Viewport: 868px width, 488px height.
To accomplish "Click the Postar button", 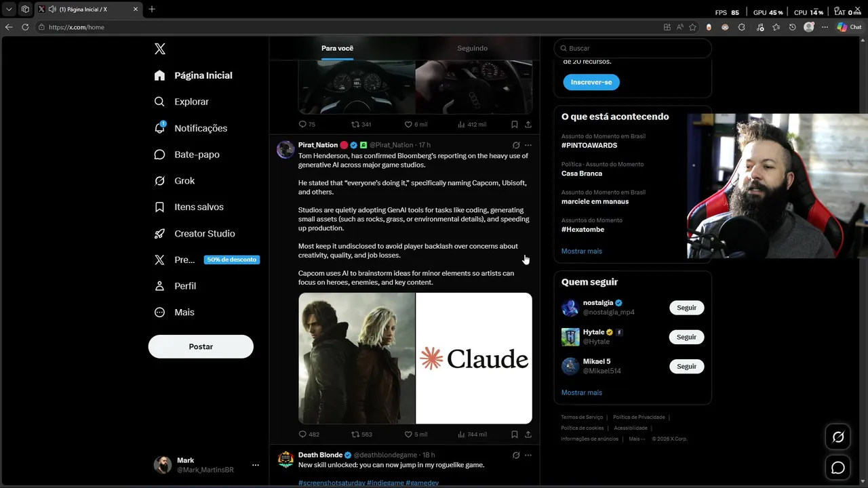I will coord(201,346).
